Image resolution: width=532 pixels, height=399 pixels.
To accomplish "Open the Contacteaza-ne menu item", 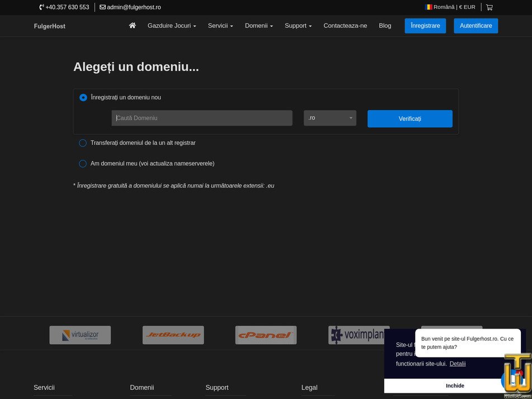I will tap(345, 25).
